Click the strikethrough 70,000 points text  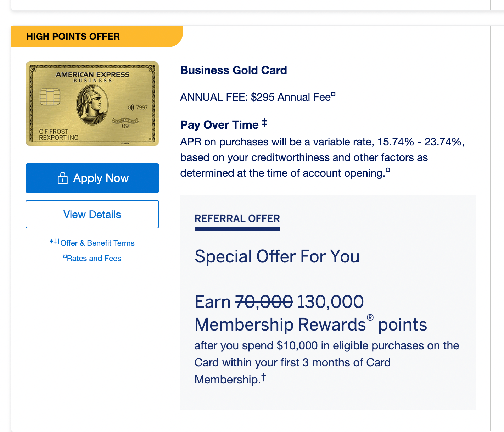tap(263, 301)
